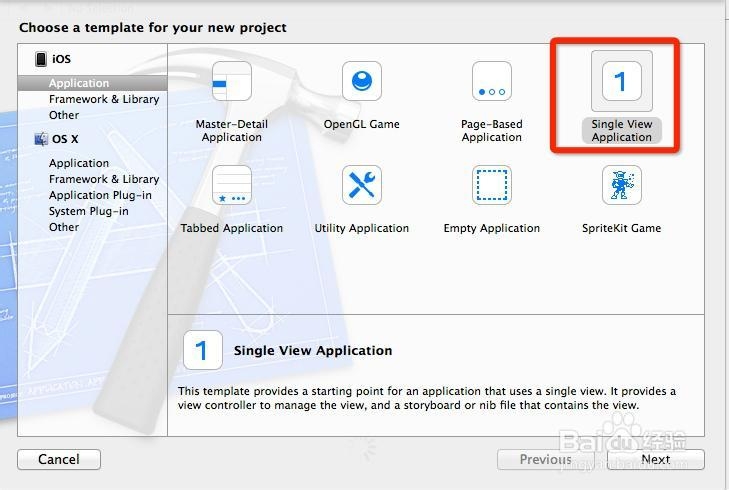Viewport: 729px width, 490px height.
Task: Proceed with the Next button
Action: click(x=656, y=459)
